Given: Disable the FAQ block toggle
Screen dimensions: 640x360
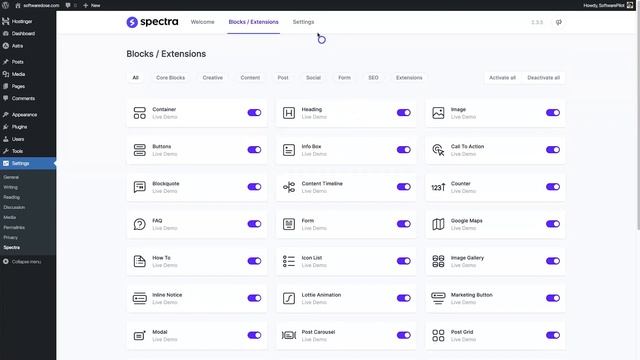Looking at the screenshot, I should coord(254,224).
